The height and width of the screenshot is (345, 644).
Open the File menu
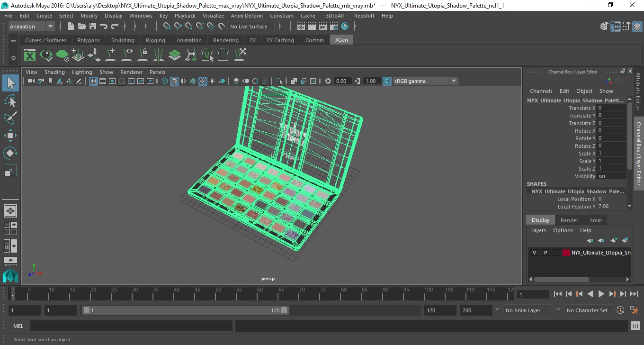(9, 16)
